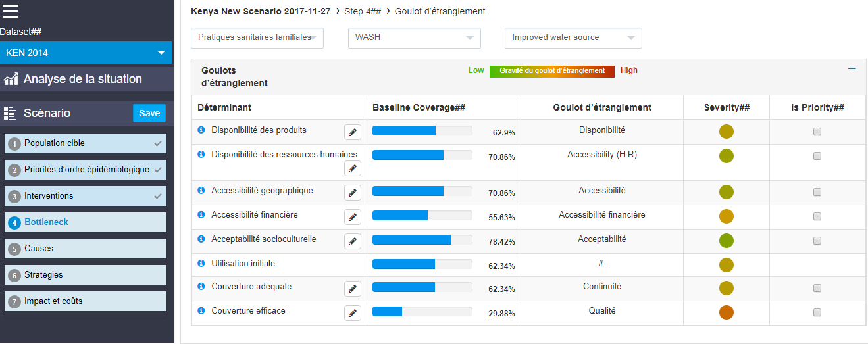Click the edit pencil for Couverture efficace
This screenshot has height=344, width=868.
[353, 313]
